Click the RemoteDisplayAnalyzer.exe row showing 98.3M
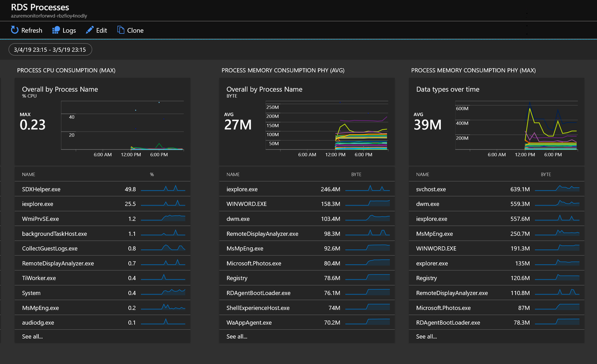The height and width of the screenshot is (364, 597). pos(307,234)
